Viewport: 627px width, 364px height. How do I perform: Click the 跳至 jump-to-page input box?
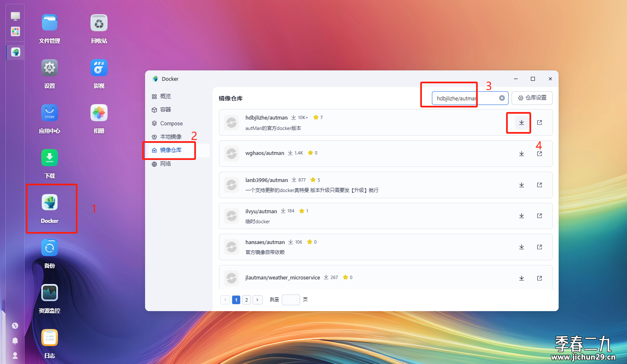(291, 300)
